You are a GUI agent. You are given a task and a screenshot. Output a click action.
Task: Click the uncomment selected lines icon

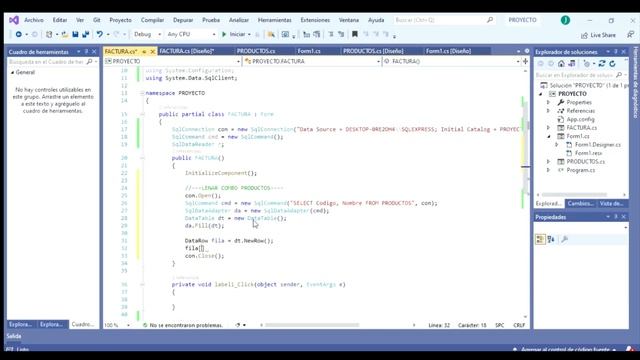[341, 35]
